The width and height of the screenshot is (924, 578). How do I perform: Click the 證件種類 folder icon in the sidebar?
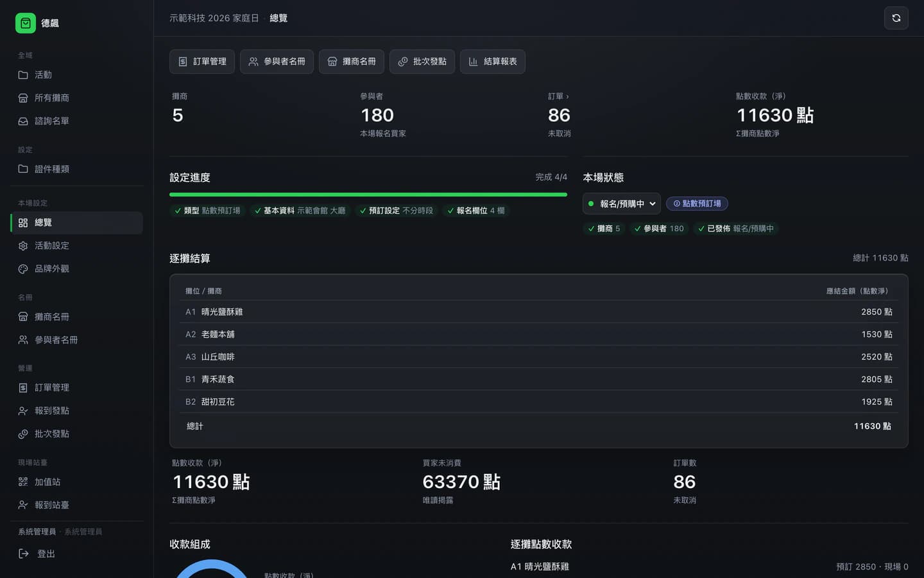23,169
